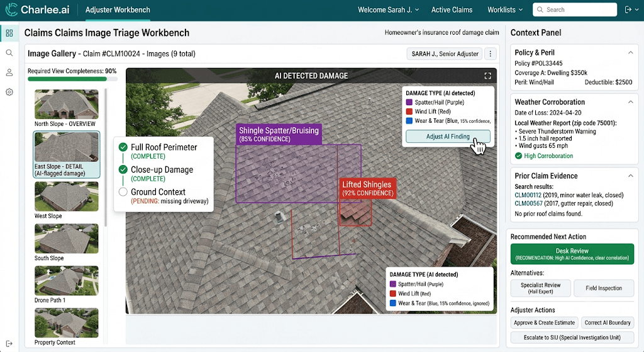Viewport: 644px width, 352px height.
Task: Click the blue Wear & Tear swatch in top legend
Action: coord(409,121)
